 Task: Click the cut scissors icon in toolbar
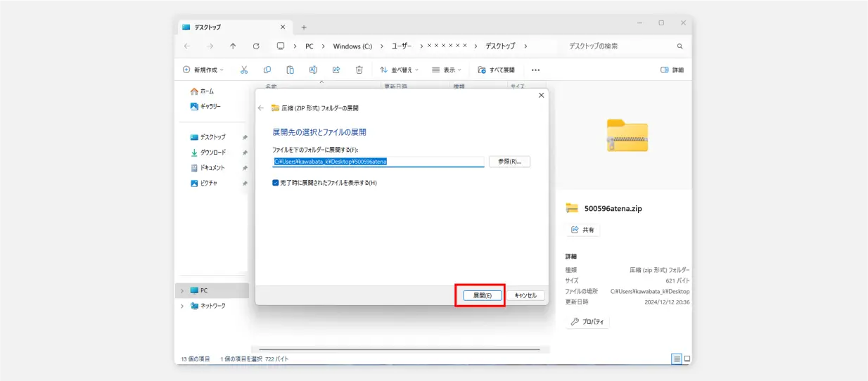click(x=244, y=70)
